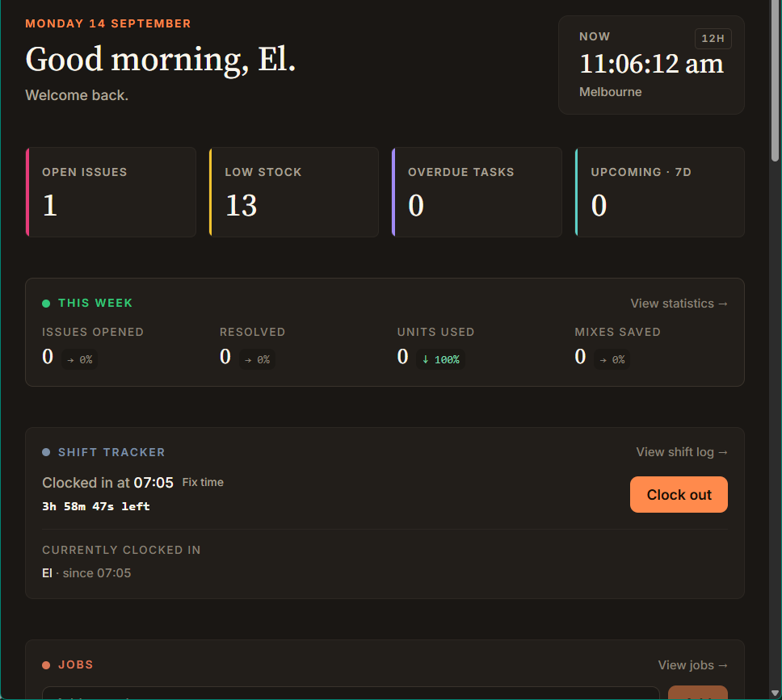This screenshot has width=782, height=700.
Task: Click the 'Welcome back.' subtitle
Action: click(x=77, y=95)
